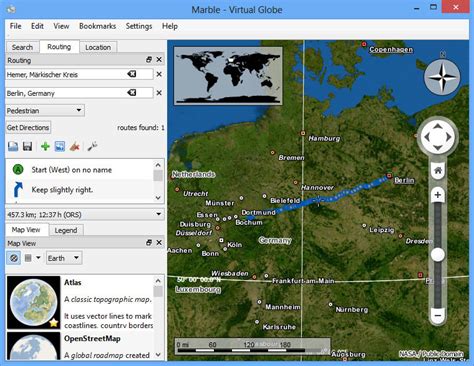Image resolution: width=474 pixels, height=366 pixels.
Task: Click the blue turn-right arrow icon
Action: click(18, 190)
